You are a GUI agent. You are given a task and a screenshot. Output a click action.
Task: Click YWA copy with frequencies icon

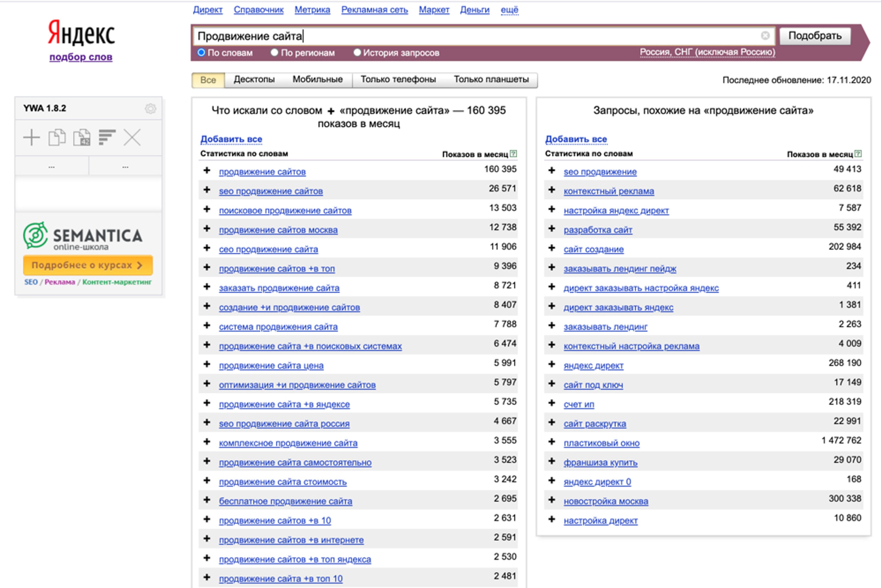[x=82, y=137]
